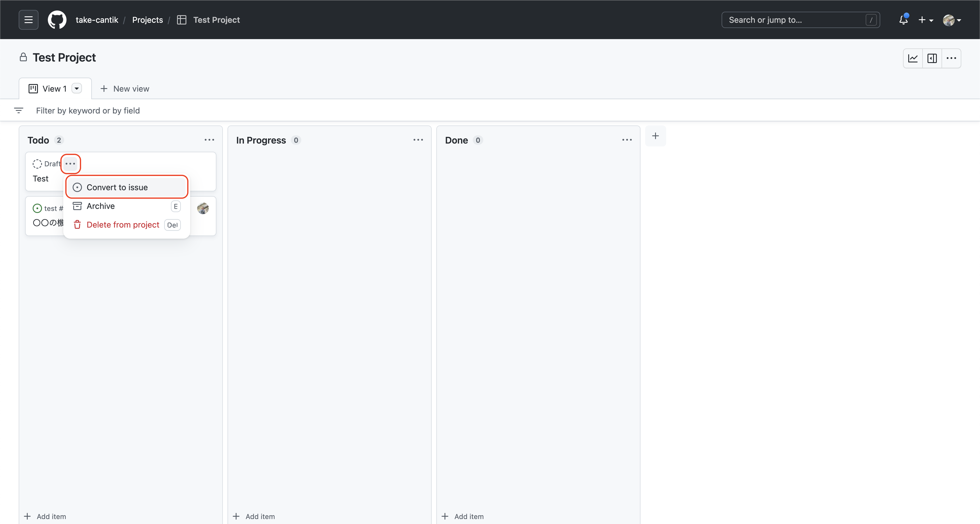Click the GitHub Octocat logo
This screenshot has height=524, width=980.
pos(57,20)
